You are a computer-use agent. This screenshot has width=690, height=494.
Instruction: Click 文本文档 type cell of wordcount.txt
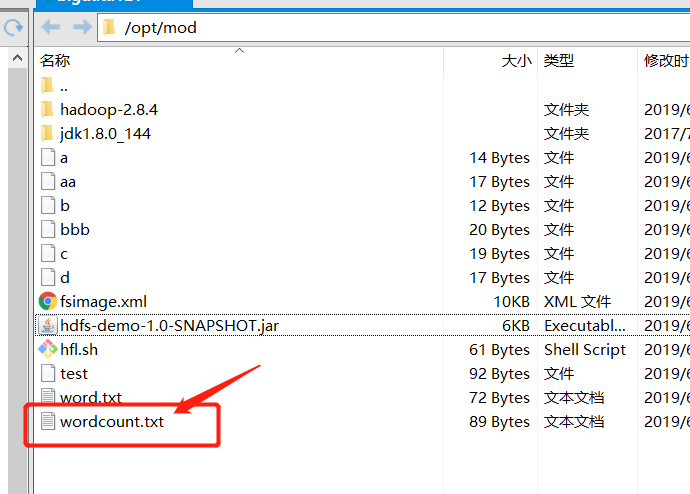pos(574,421)
